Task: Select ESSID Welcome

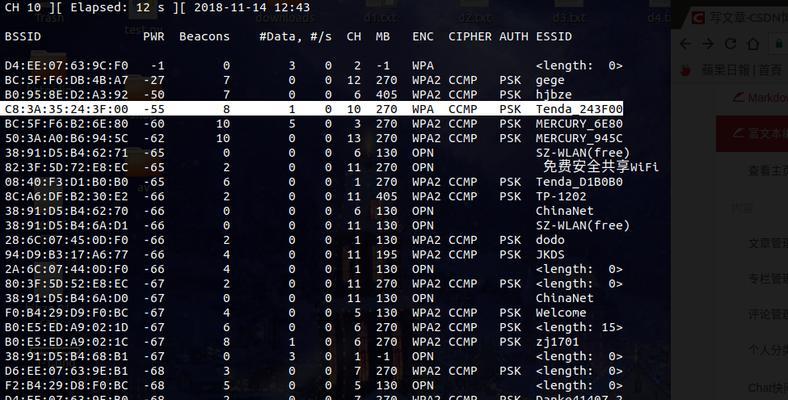Action: tap(561, 313)
